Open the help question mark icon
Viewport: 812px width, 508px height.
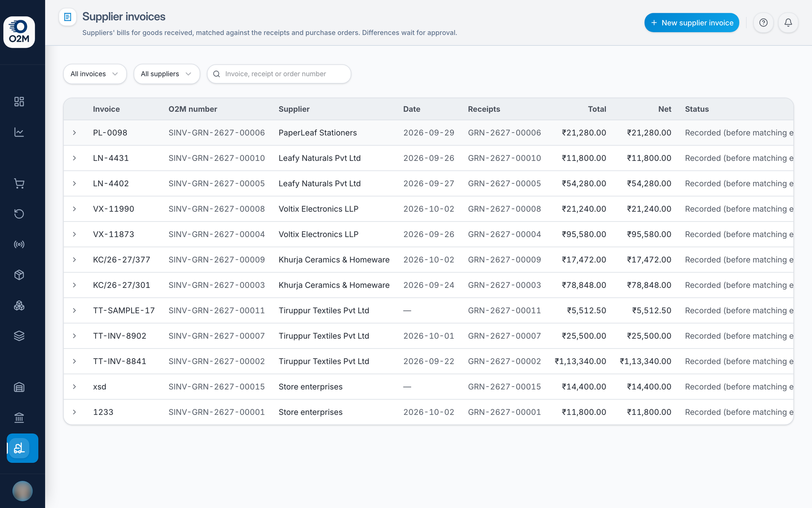pyautogui.click(x=763, y=23)
